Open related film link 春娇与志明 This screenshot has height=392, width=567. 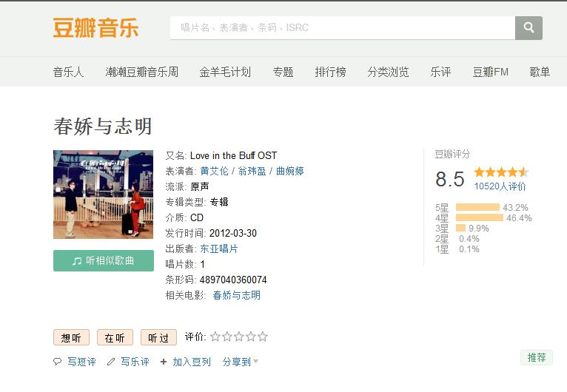tap(236, 295)
